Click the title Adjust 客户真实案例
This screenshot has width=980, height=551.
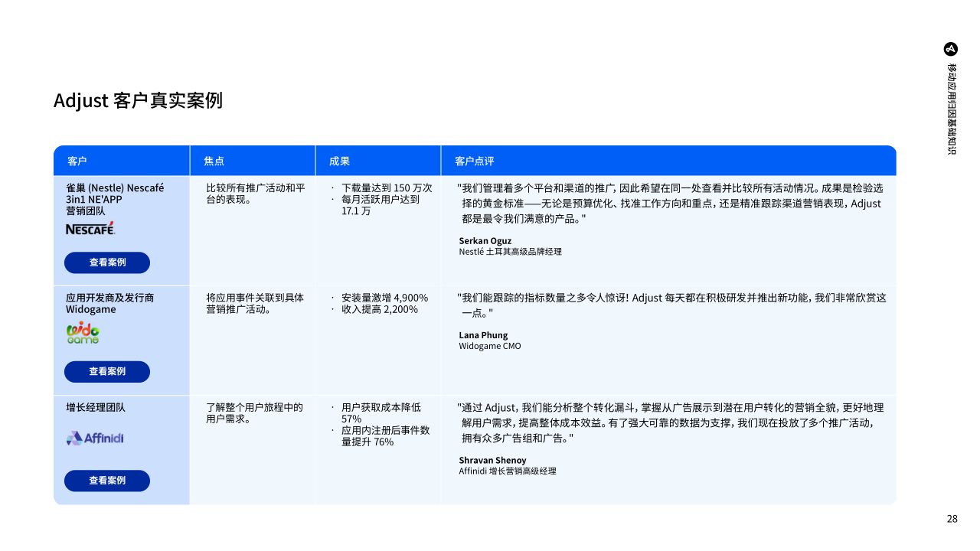pos(138,100)
